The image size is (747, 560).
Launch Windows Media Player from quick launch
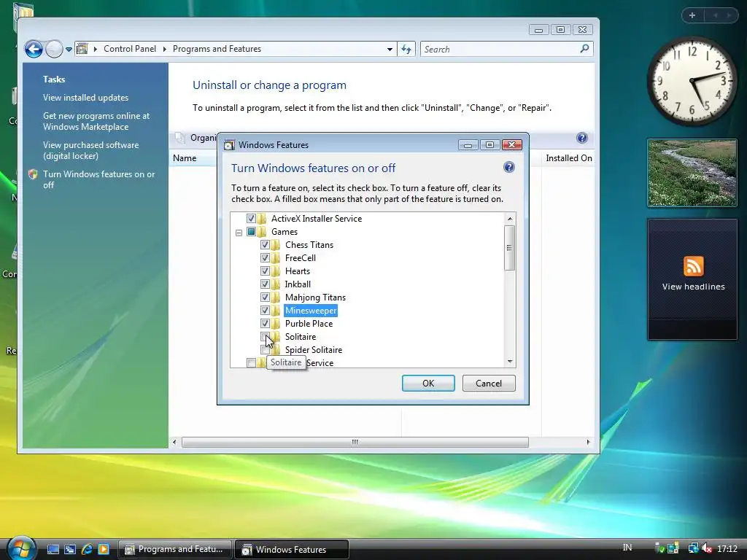coord(104,550)
